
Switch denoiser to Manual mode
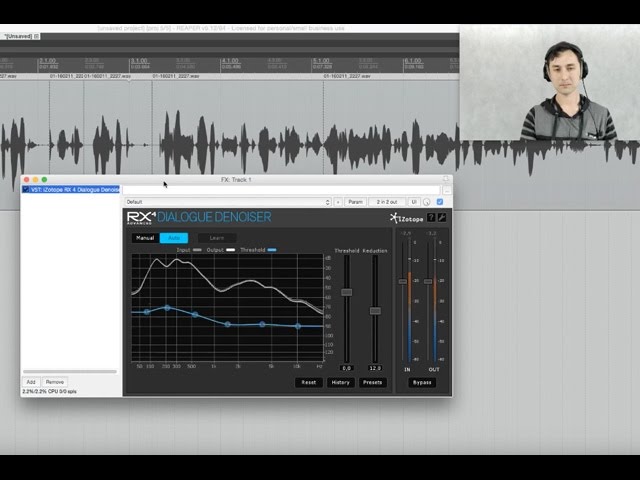(x=145, y=238)
